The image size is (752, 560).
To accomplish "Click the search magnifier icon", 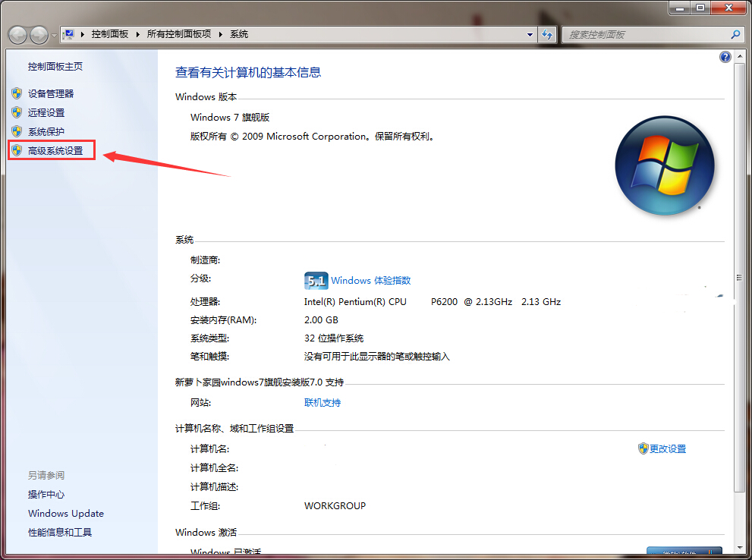I will 735,34.
